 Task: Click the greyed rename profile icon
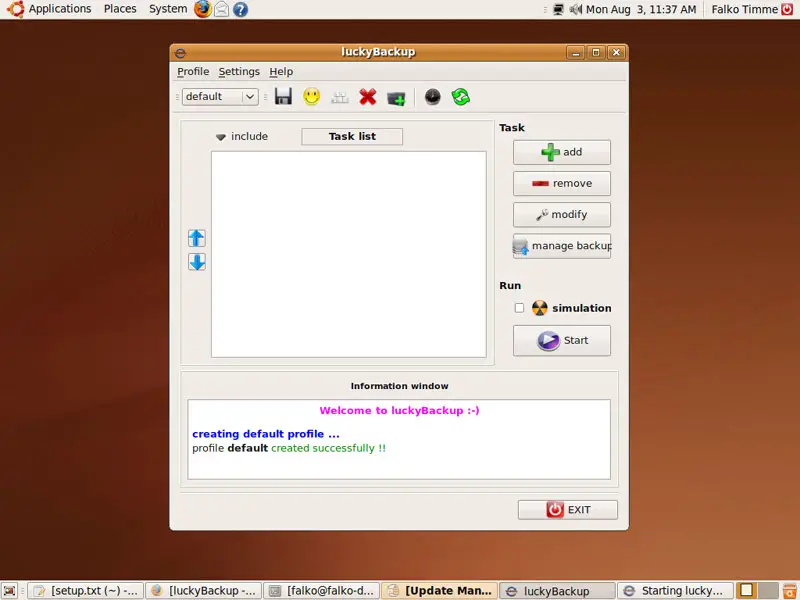(x=339, y=97)
